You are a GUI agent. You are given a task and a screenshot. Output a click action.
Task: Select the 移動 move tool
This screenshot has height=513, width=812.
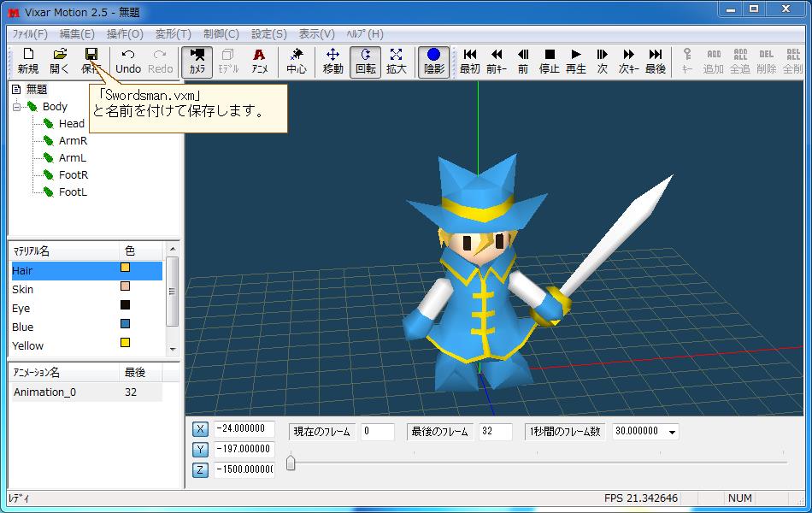[x=333, y=62]
